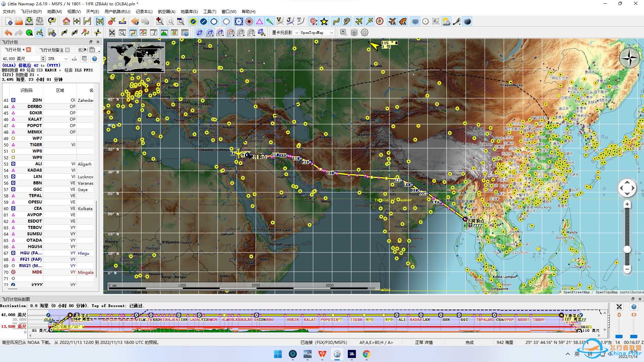The height and width of the screenshot is (362, 644).
Task: Switch to the 飞行计划备注 tab
Action: pyautogui.click(x=51, y=50)
